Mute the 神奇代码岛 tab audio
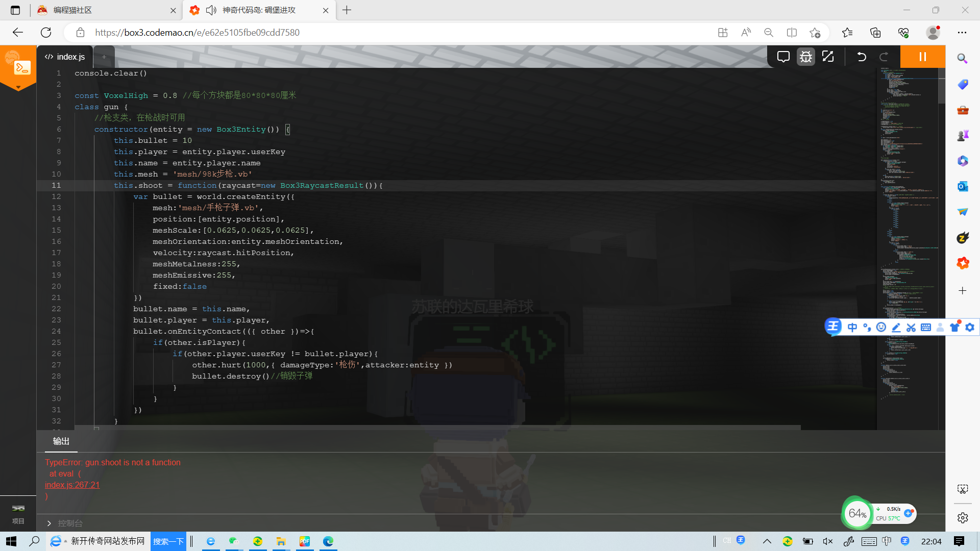Viewport: 980px width, 551px height. tap(211, 10)
